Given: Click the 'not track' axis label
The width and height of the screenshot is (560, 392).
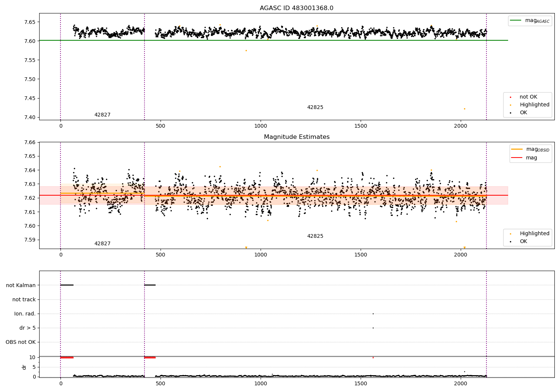Looking at the screenshot, I should [24, 299].
